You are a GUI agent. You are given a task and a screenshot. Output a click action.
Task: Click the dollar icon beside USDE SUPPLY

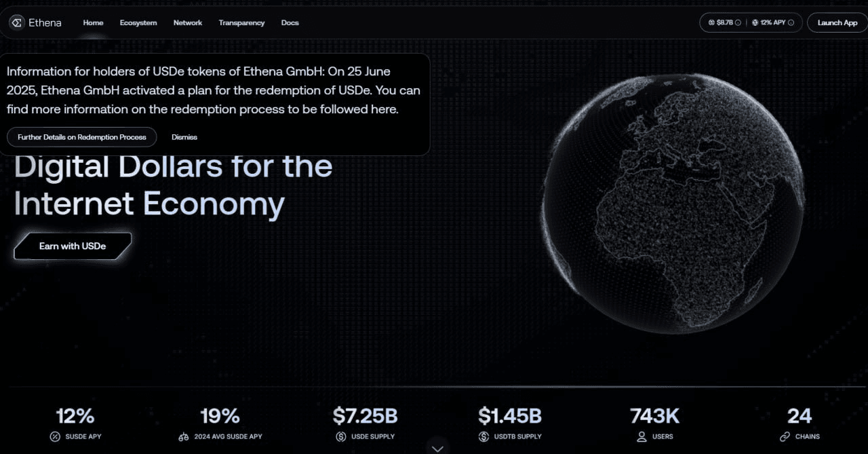[x=341, y=437]
